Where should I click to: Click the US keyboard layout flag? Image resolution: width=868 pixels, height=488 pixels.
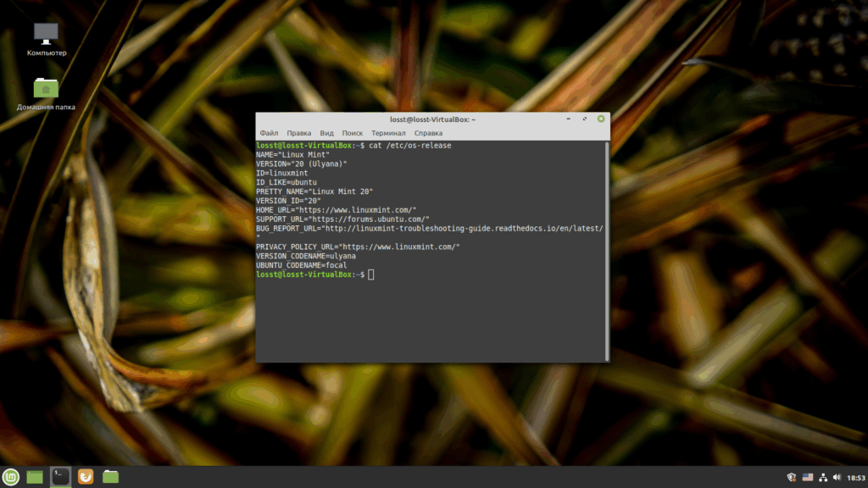click(x=808, y=477)
